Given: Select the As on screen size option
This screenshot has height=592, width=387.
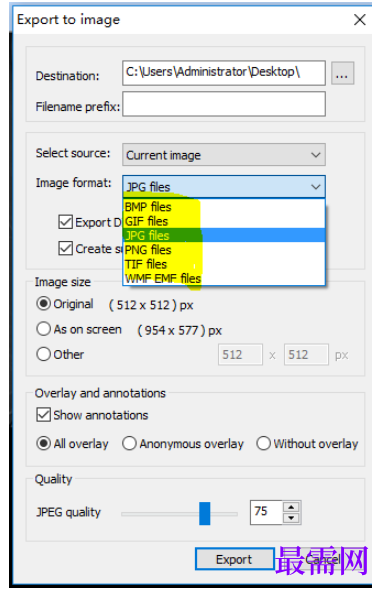Looking at the screenshot, I should click(43, 329).
